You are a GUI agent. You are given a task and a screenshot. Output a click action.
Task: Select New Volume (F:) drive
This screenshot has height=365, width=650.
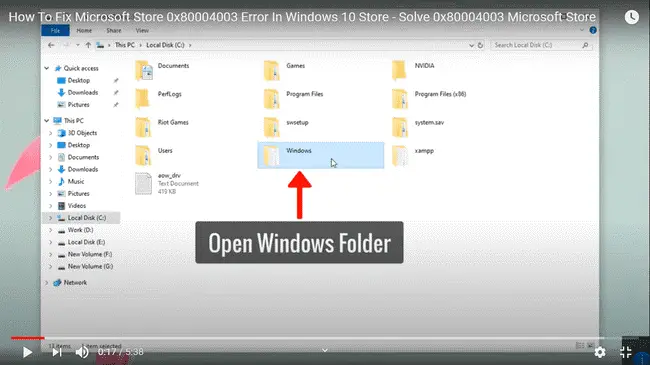pyautogui.click(x=90, y=254)
